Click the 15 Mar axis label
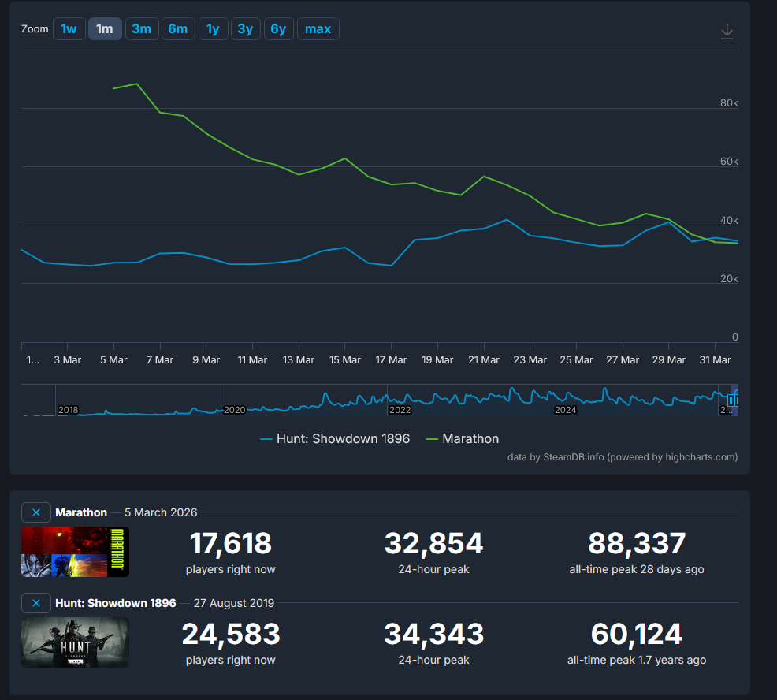 pos(345,360)
